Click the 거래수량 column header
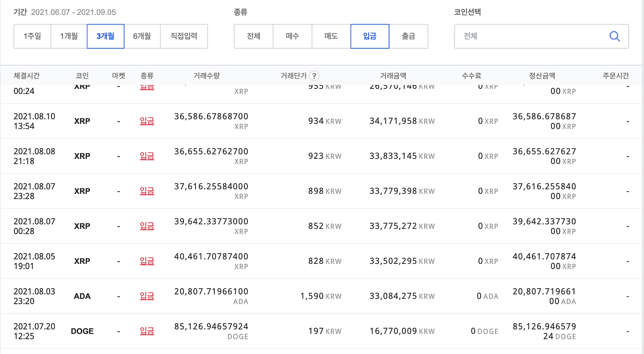The height and width of the screenshot is (354, 644). [x=207, y=76]
